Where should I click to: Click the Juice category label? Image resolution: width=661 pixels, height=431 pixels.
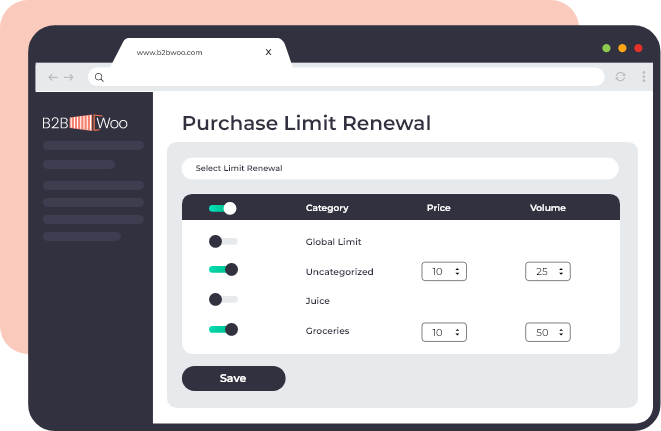coord(317,301)
